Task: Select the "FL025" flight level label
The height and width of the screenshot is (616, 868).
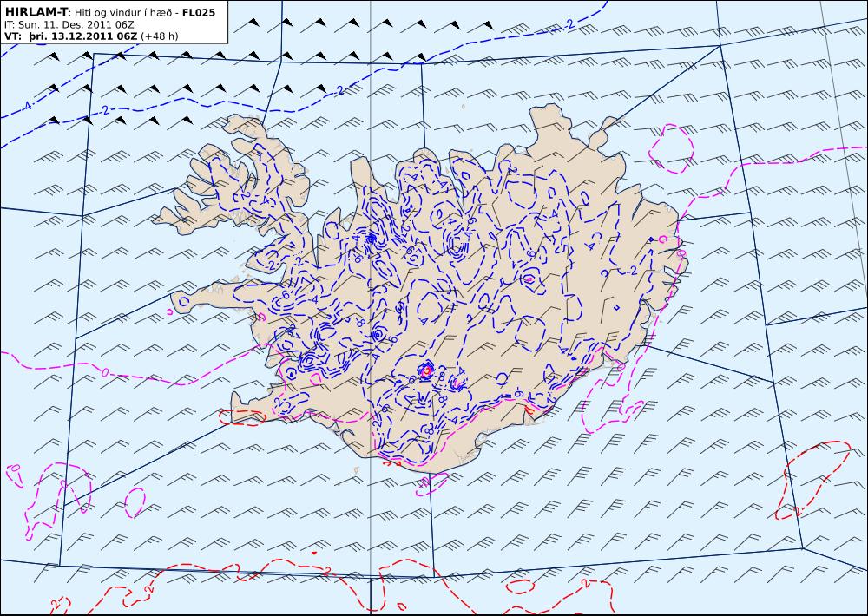Action: (x=199, y=12)
